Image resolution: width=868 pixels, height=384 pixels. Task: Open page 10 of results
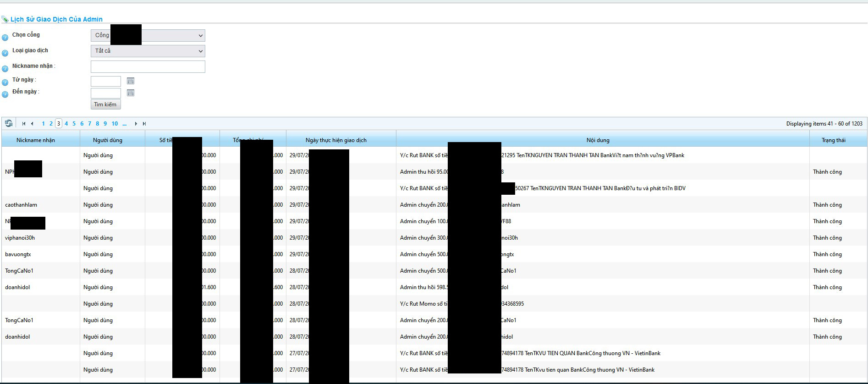[x=115, y=124]
